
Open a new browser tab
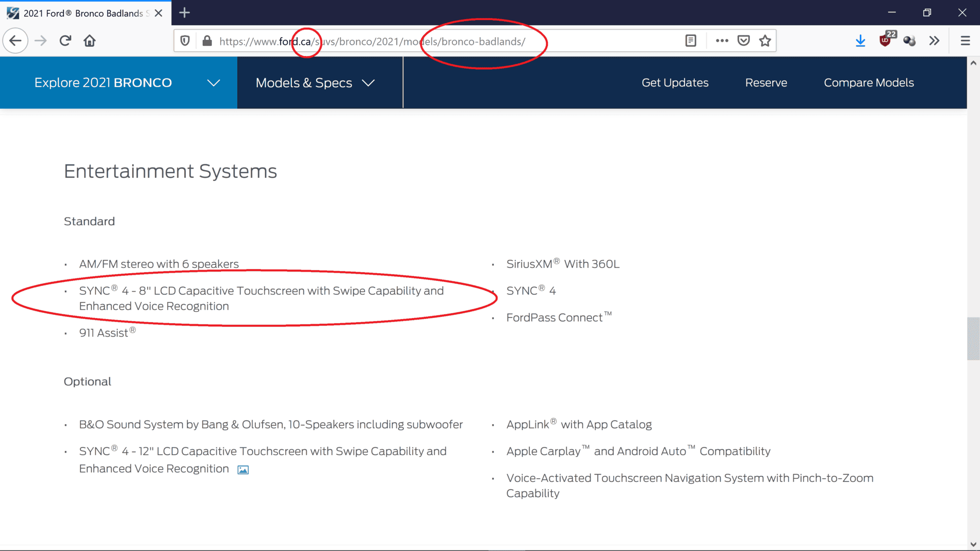click(x=185, y=13)
